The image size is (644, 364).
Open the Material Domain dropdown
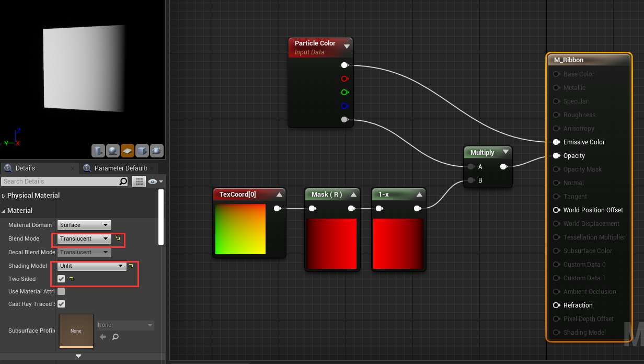pyautogui.click(x=84, y=225)
